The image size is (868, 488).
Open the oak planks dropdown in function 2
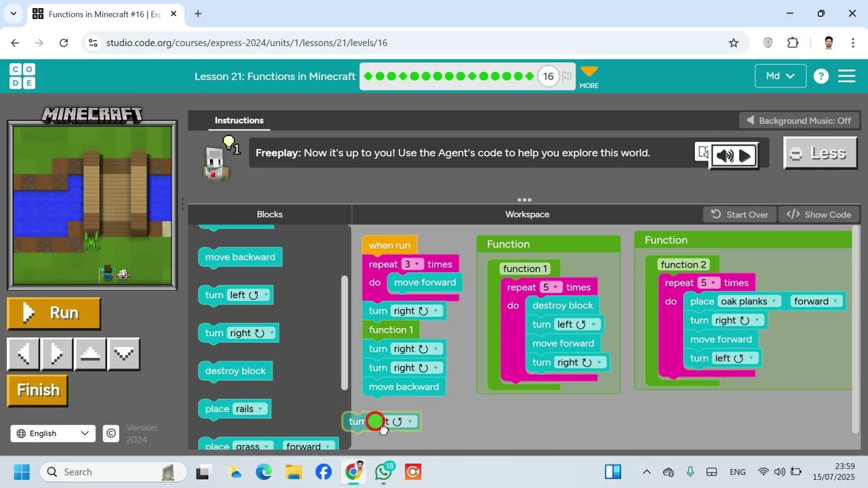[x=749, y=301]
